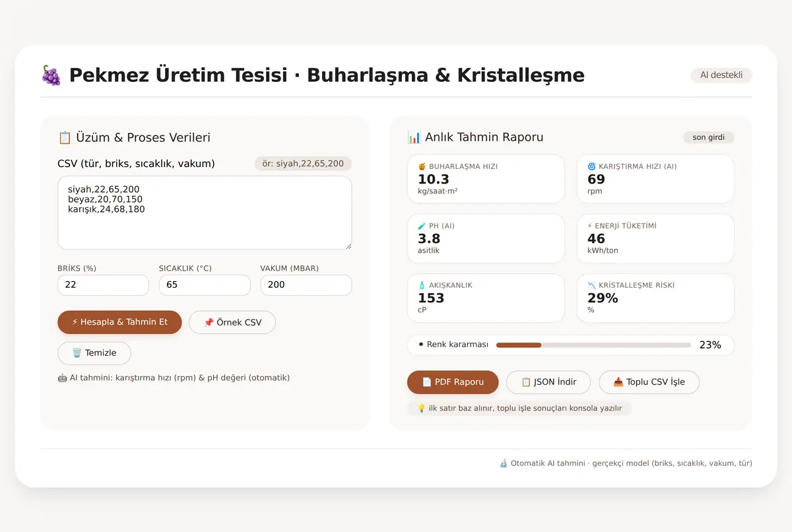
Task: Click the 23% color darkening value
Action: (710, 345)
